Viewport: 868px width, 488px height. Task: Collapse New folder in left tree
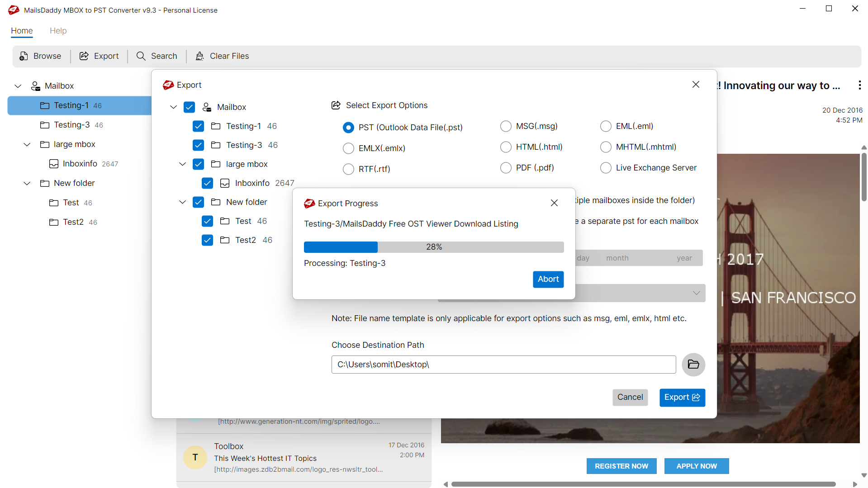[27, 183]
